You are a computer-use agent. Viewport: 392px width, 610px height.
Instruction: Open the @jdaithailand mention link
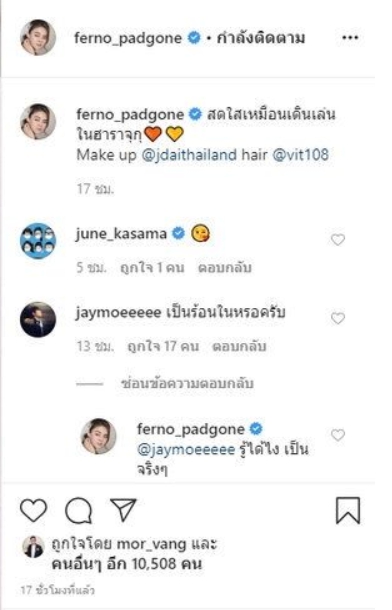(189, 155)
